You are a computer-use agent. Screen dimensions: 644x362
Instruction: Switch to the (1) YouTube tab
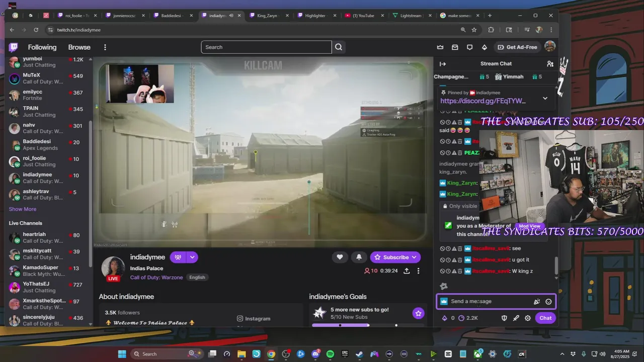coord(363,16)
